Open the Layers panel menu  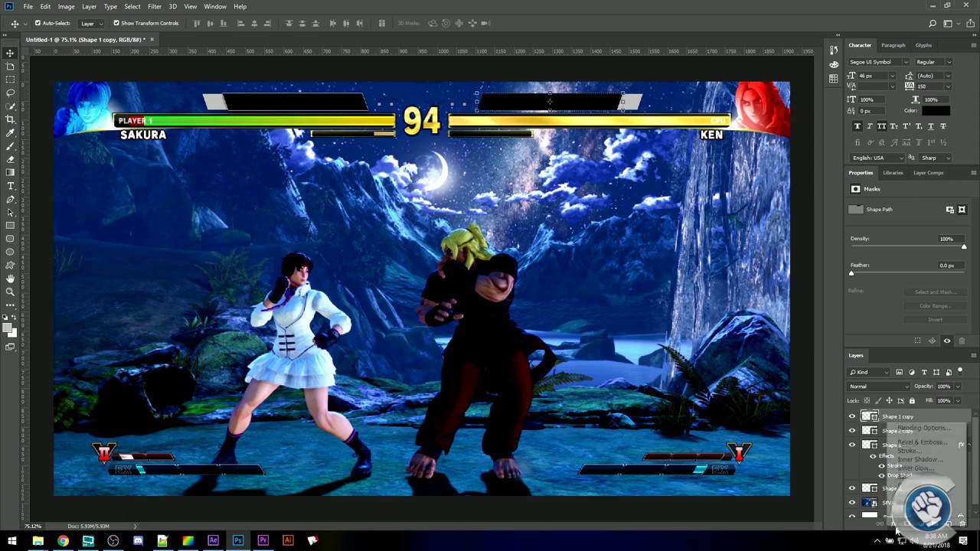pos(974,355)
